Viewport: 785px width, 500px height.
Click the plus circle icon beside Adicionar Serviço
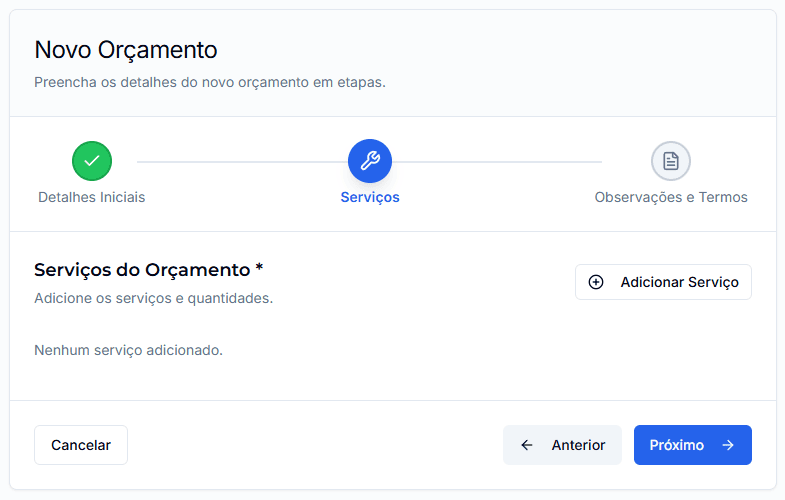pyautogui.click(x=596, y=282)
